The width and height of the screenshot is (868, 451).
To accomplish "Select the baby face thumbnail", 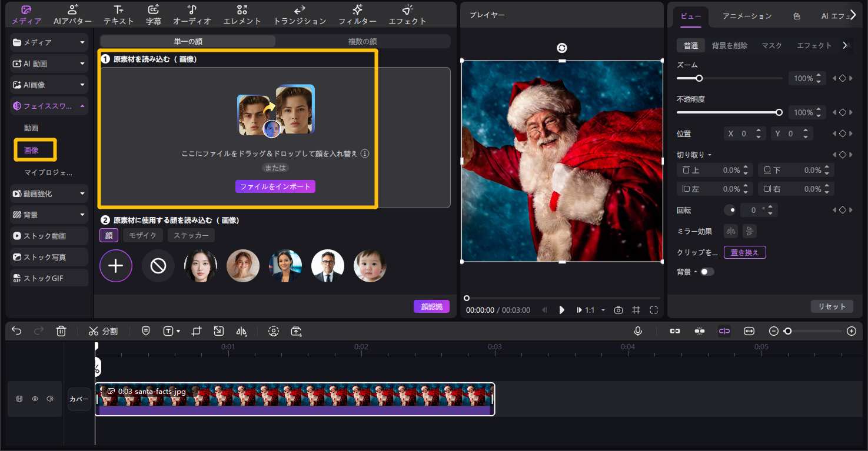I will click(370, 266).
